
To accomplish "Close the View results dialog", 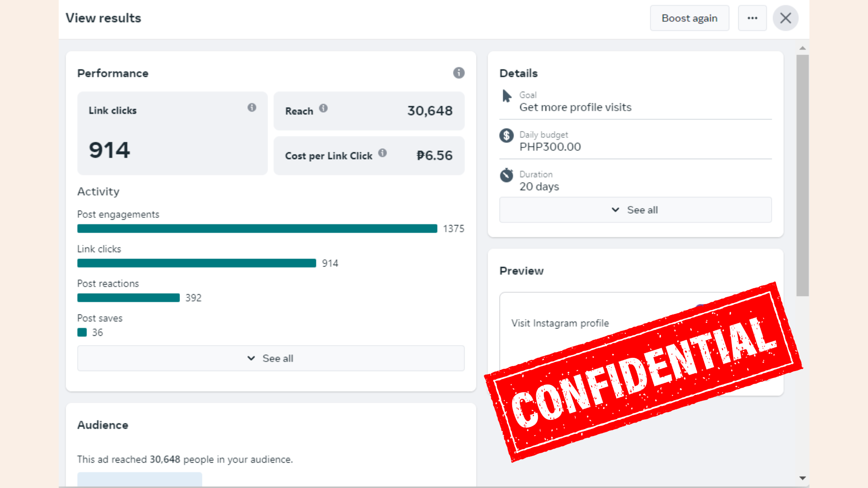I will 785,18.
